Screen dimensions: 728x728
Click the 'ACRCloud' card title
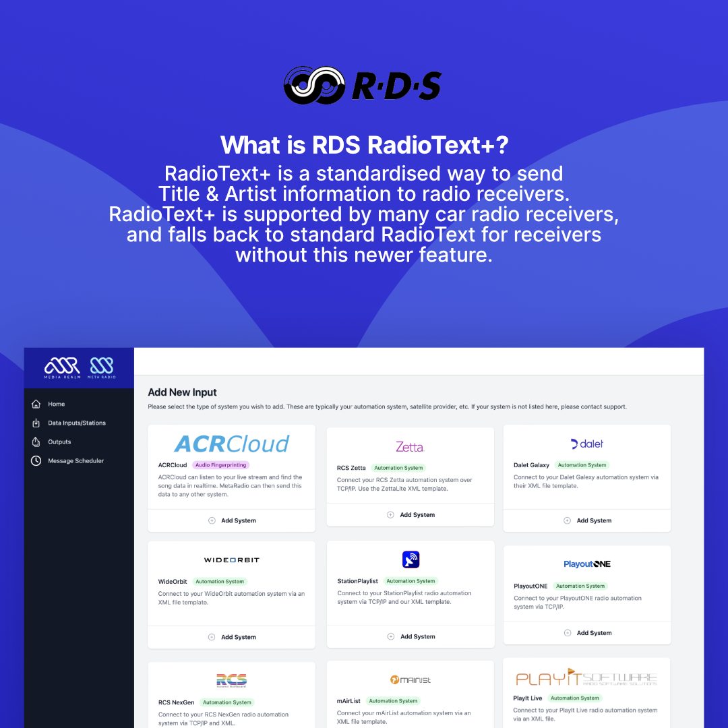pyautogui.click(x=173, y=465)
